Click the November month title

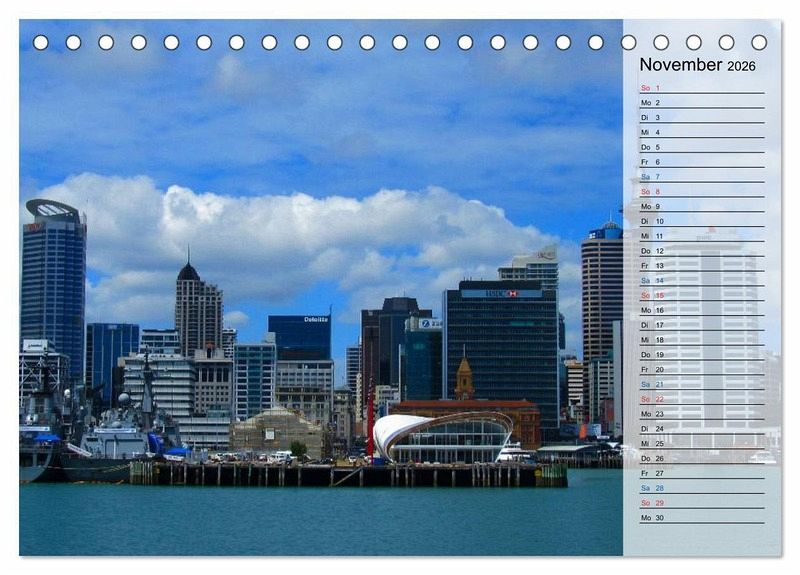[680, 65]
